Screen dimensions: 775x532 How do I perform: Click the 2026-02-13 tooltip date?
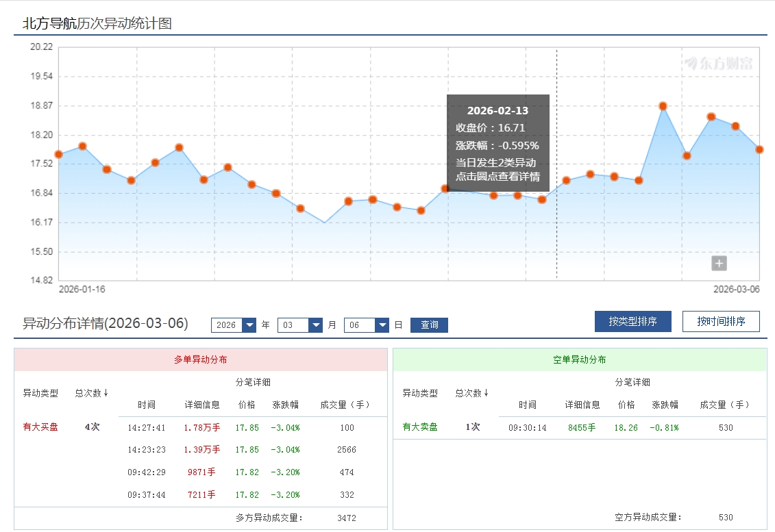497,111
